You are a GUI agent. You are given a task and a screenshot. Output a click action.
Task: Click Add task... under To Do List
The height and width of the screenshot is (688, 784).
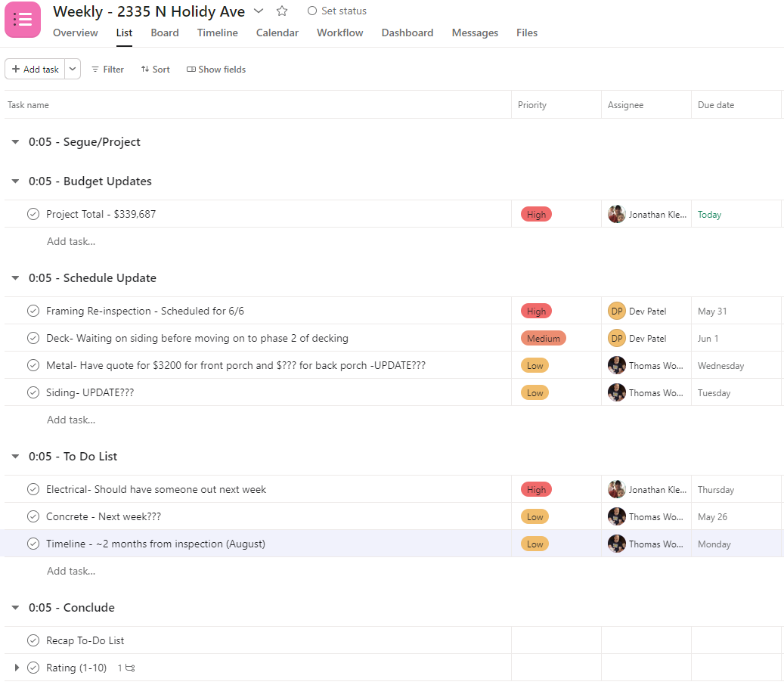(71, 571)
